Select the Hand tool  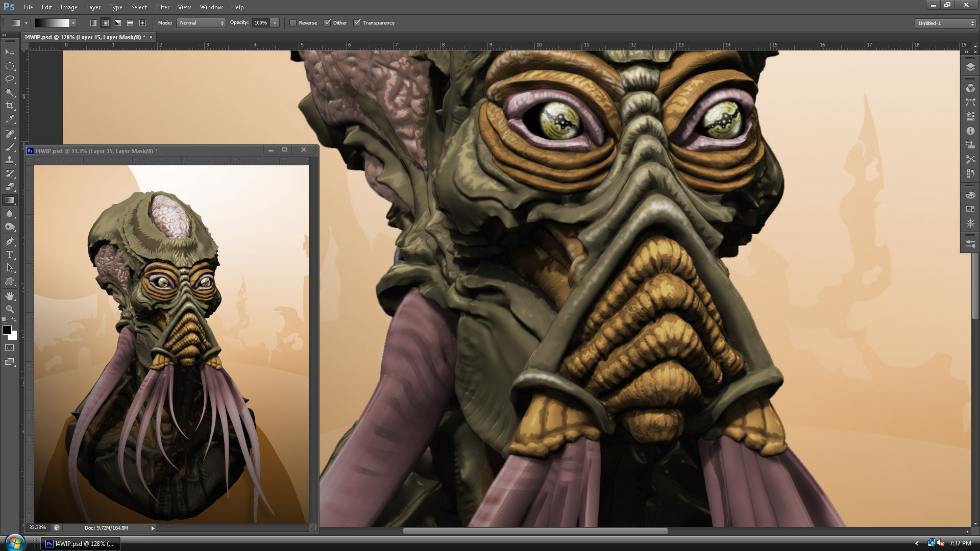coord(10,295)
